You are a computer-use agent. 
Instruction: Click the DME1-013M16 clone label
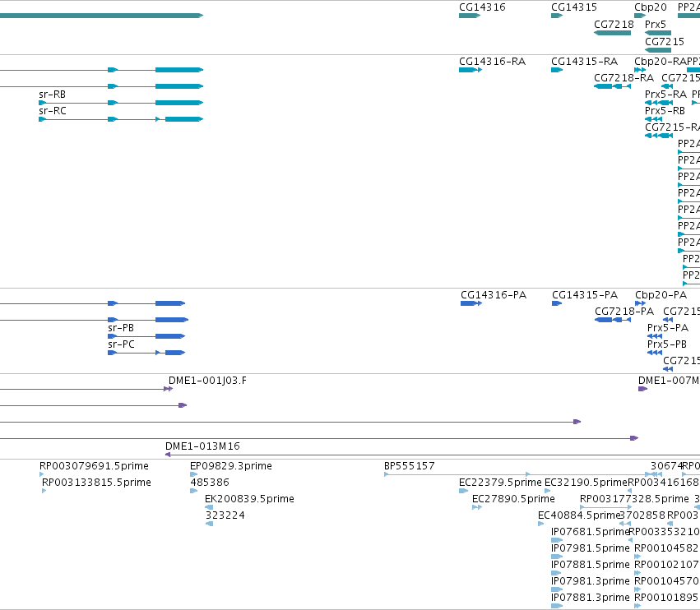point(202,446)
